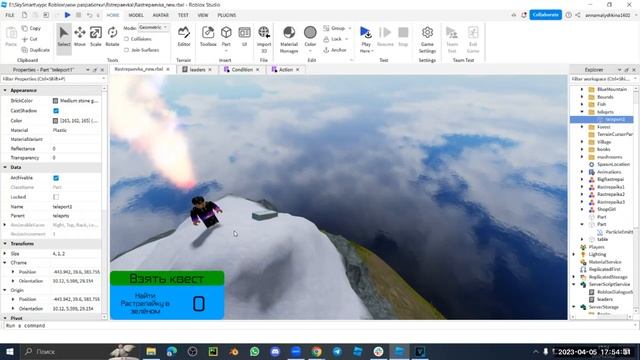Click the green quest button in viewport
The height and width of the screenshot is (360, 640).
pyautogui.click(x=167, y=278)
